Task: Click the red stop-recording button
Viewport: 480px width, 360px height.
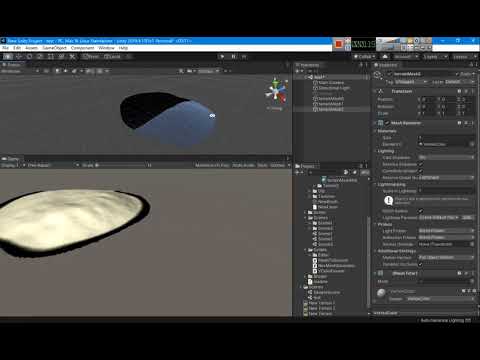Action: (x=339, y=44)
